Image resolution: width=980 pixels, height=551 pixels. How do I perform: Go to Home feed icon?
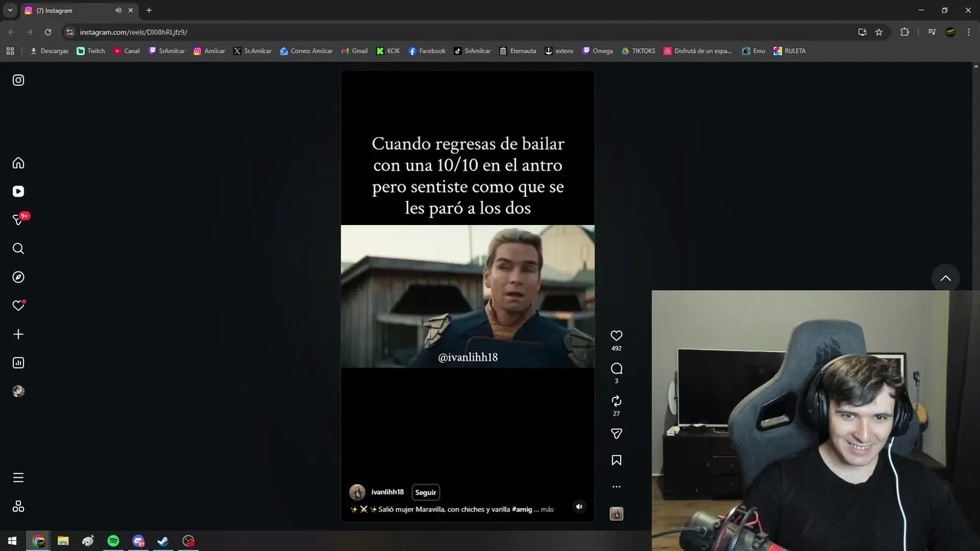(x=18, y=163)
